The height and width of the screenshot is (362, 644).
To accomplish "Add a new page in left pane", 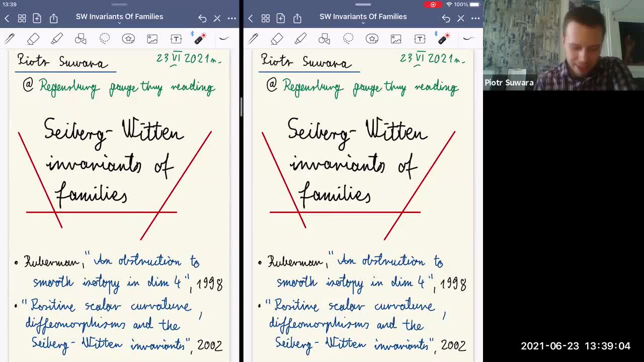I will [37, 19].
